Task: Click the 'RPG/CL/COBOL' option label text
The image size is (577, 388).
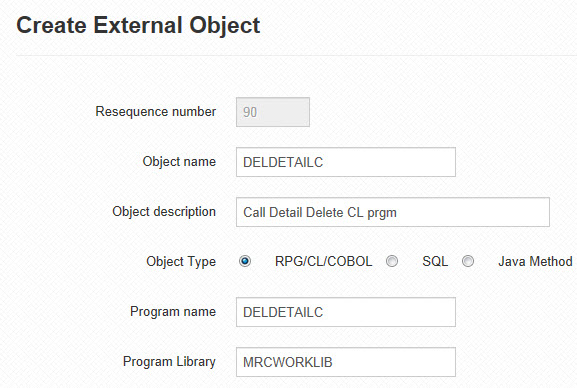Action: 323,261
